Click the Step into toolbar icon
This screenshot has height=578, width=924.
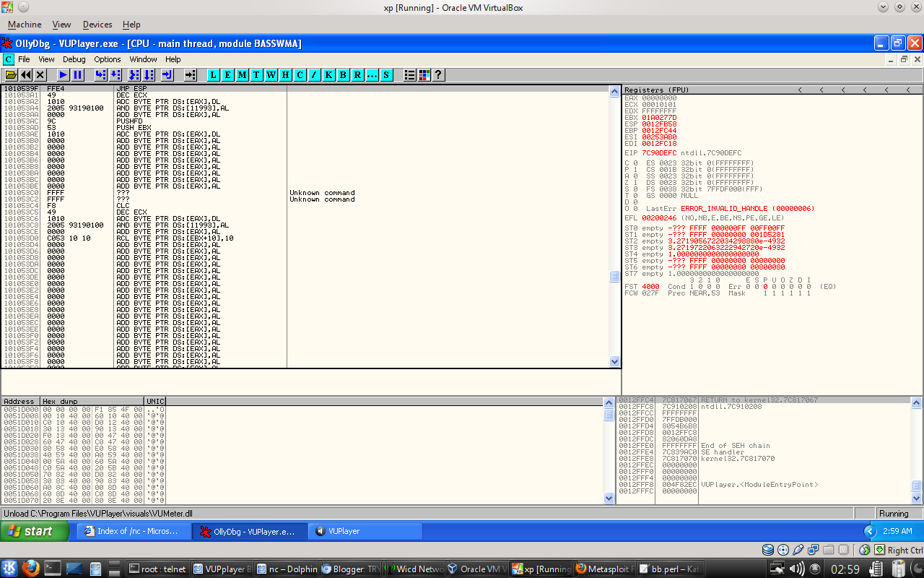point(101,74)
